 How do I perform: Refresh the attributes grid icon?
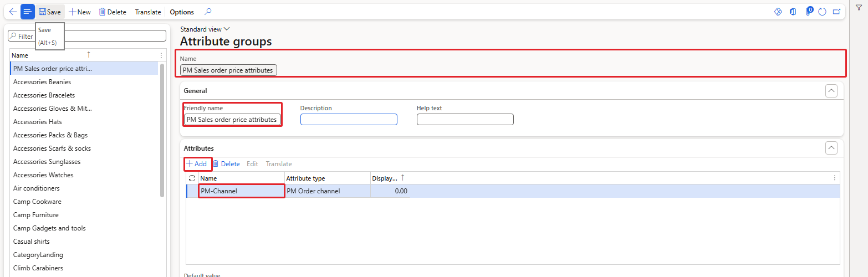[192, 178]
